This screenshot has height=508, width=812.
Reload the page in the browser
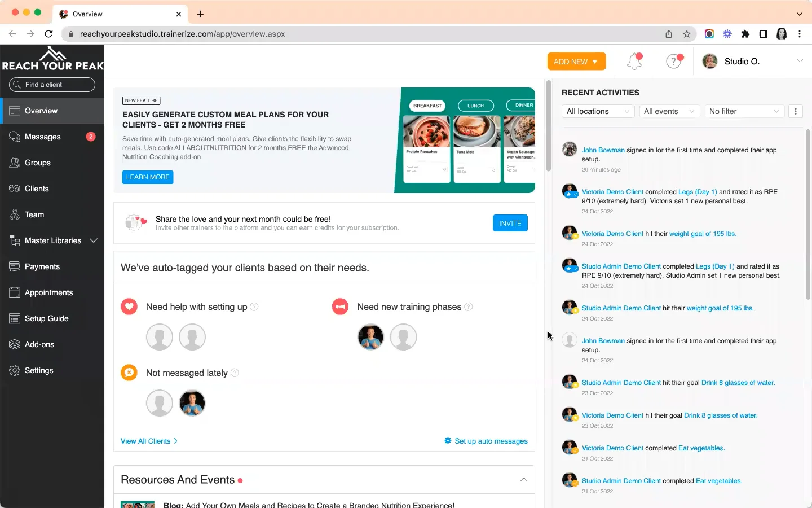point(48,34)
